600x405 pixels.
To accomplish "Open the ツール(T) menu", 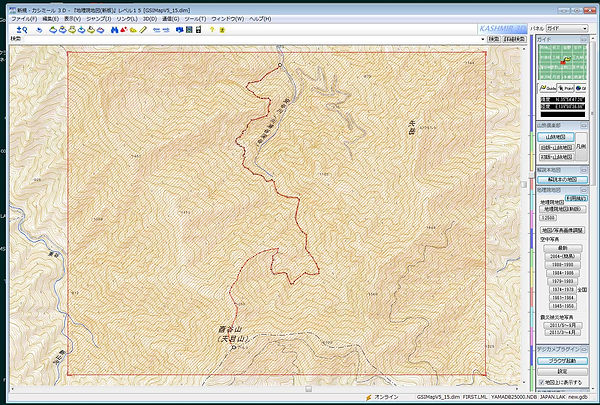I will [195, 19].
